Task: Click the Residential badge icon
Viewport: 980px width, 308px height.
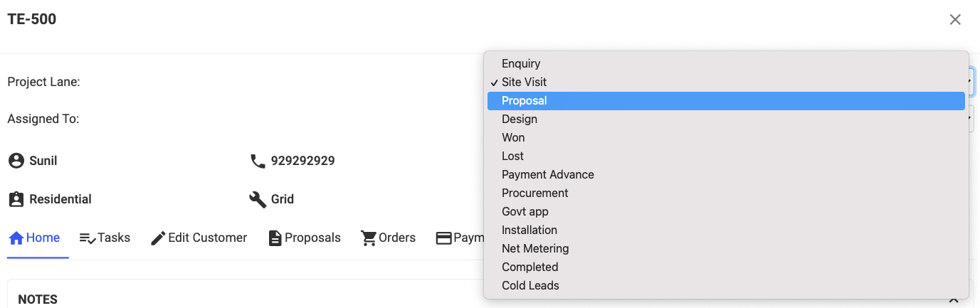Action: (x=16, y=199)
